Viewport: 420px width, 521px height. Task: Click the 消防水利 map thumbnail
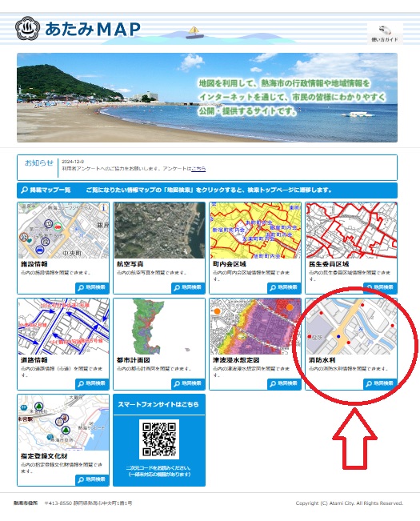[351, 327]
